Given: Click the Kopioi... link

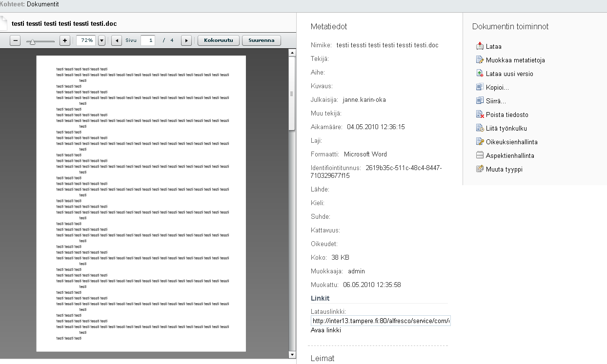Looking at the screenshot, I should click(x=497, y=88).
